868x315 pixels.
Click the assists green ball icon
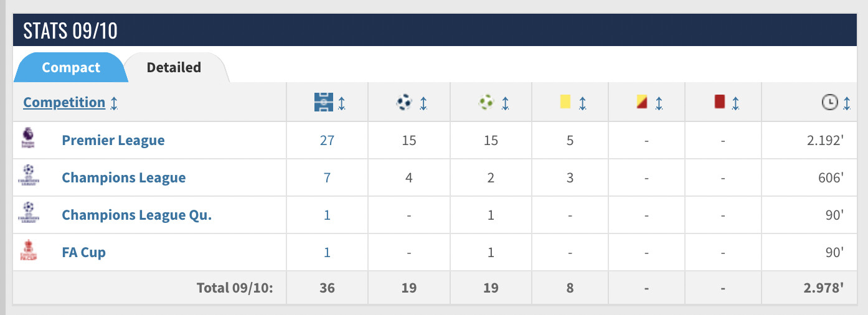point(486,102)
